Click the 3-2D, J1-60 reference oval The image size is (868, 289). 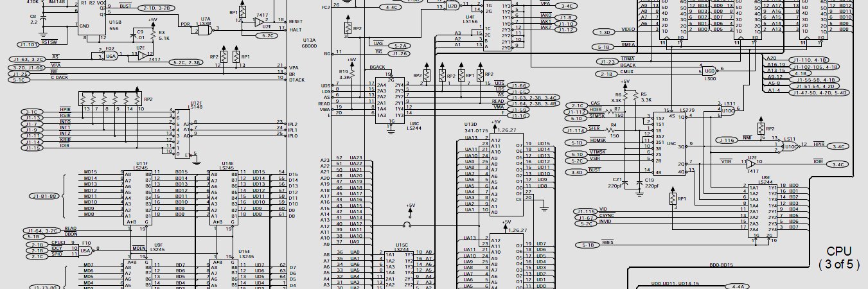pyautogui.click(x=28, y=67)
